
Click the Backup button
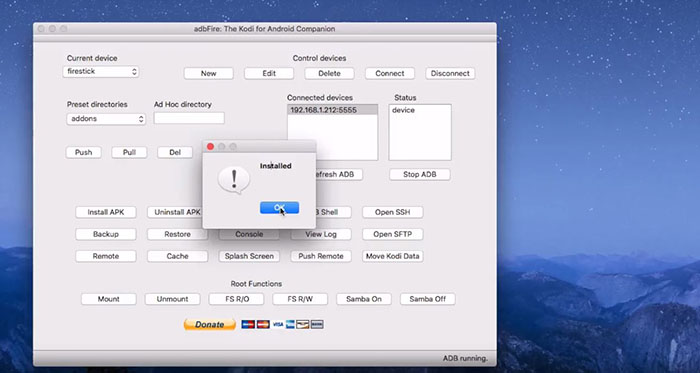click(x=106, y=234)
